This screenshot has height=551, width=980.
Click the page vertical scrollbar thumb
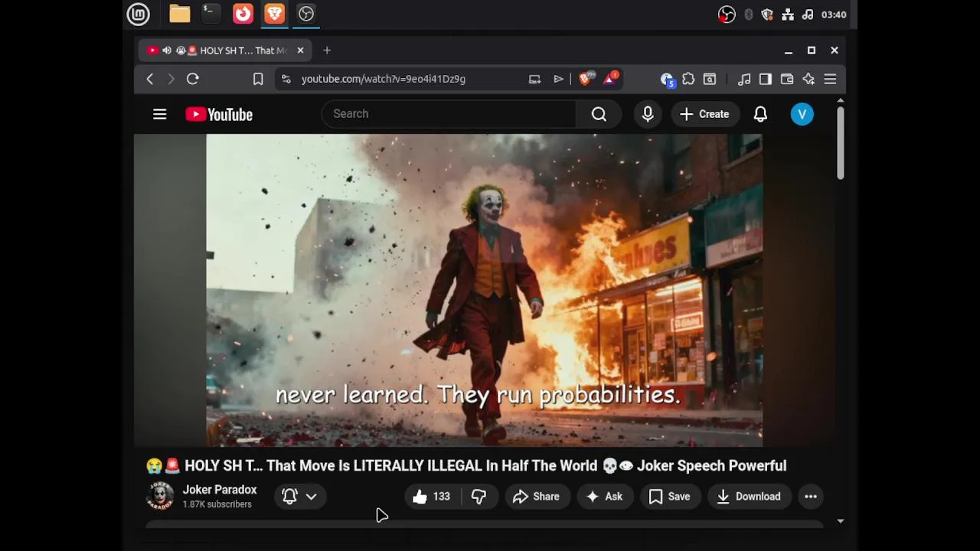(x=840, y=143)
